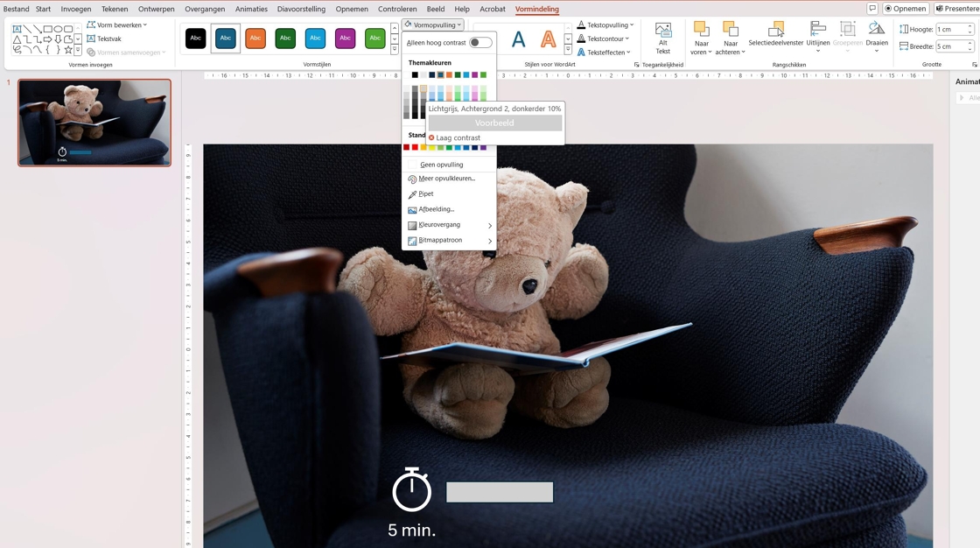Toggle Alleen hoog contrast switch

[x=480, y=43]
